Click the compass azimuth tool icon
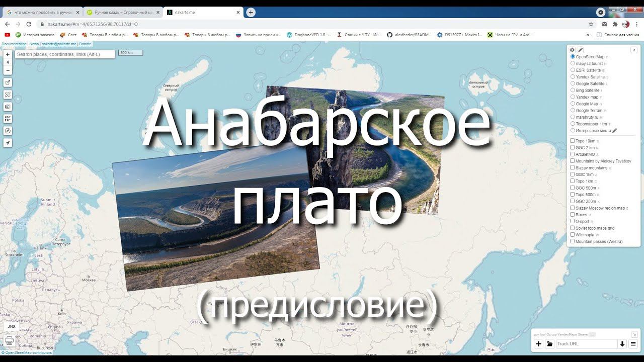 pyautogui.click(x=8, y=131)
